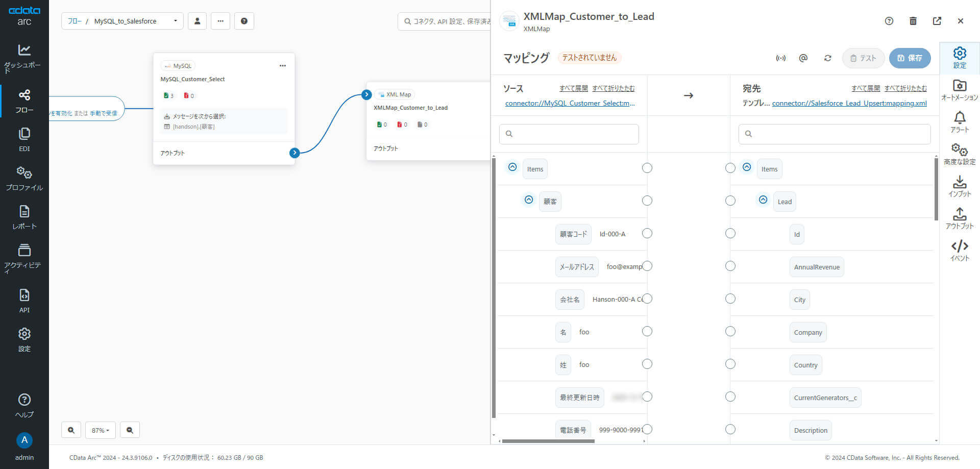Image resolution: width=980 pixels, height=469 pixels.
Task: Open the flow more-options ellipsis button
Action: pyautogui.click(x=220, y=21)
